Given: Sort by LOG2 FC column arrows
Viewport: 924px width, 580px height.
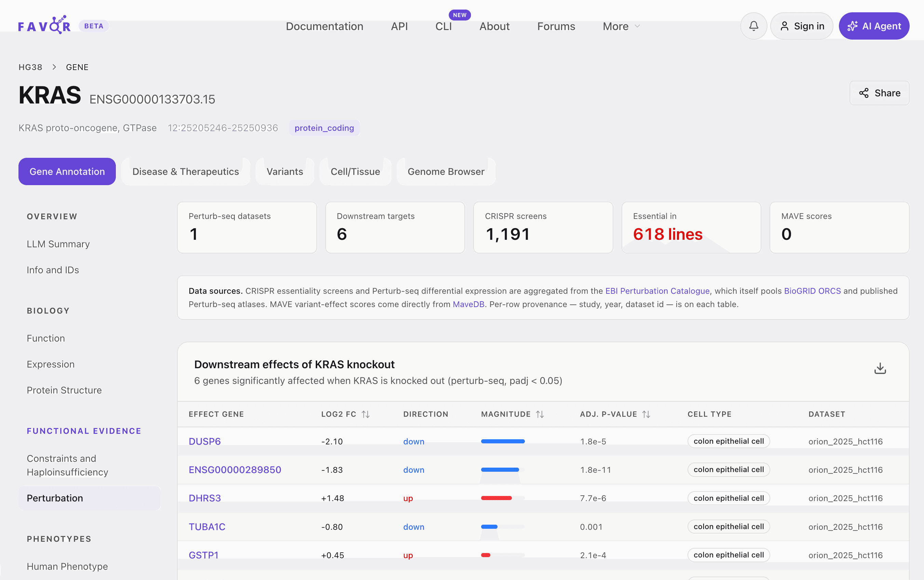Looking at the screenshot, I should click(x=366, y=414).
